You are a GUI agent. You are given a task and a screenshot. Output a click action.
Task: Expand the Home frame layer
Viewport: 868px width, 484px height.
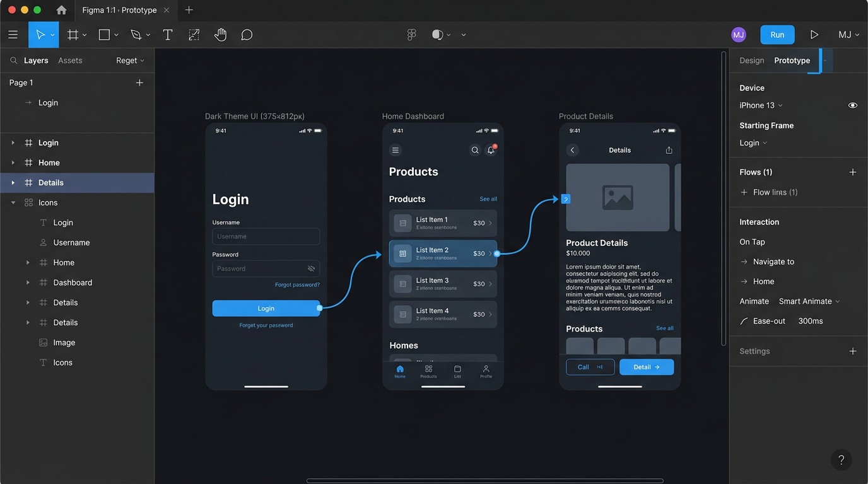coord(13,163)
